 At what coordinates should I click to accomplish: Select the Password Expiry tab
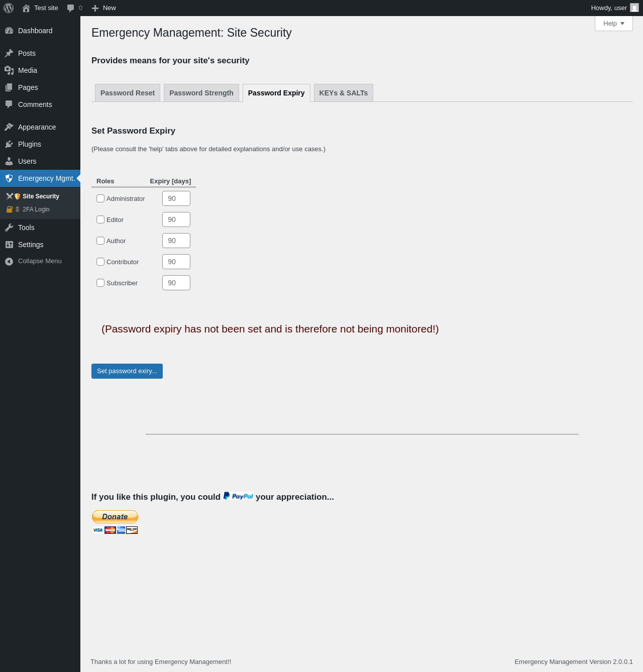coord(276,93)
